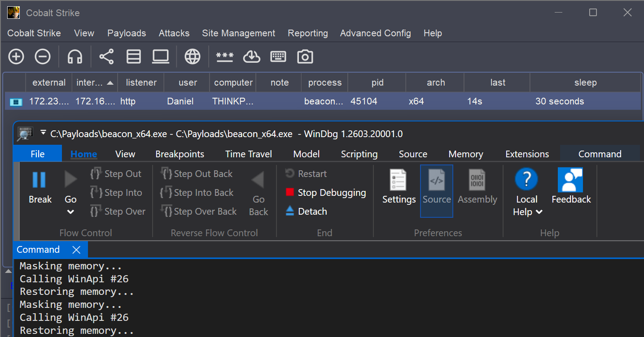Sort sessions by internal column header
The image size is (644, 337).
tap(95, 82)
